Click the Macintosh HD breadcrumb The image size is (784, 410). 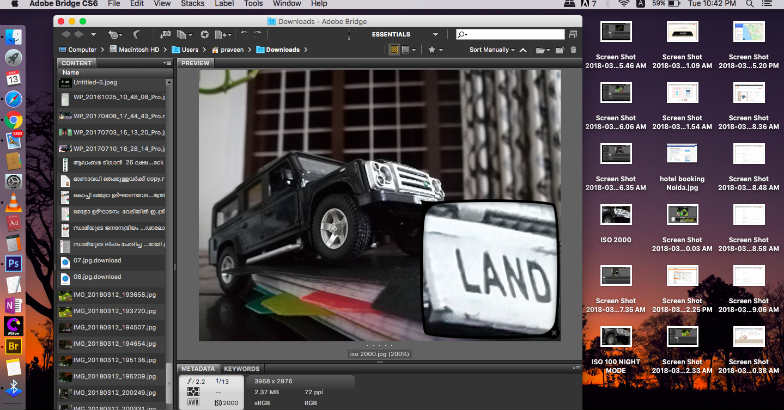[134, 50]
